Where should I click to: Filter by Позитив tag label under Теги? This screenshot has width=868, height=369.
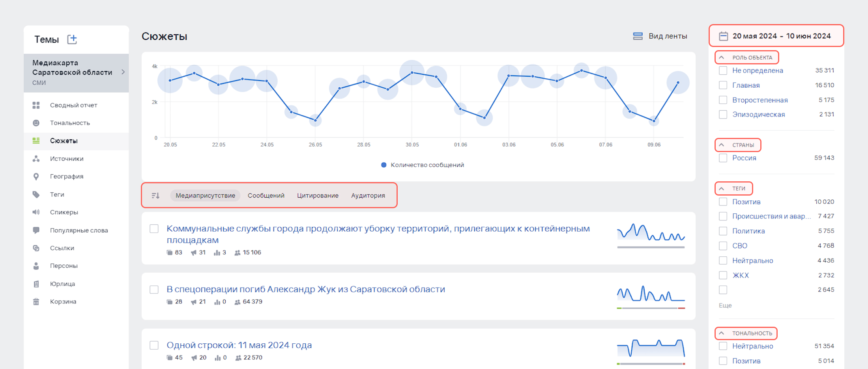click(746, 202)
